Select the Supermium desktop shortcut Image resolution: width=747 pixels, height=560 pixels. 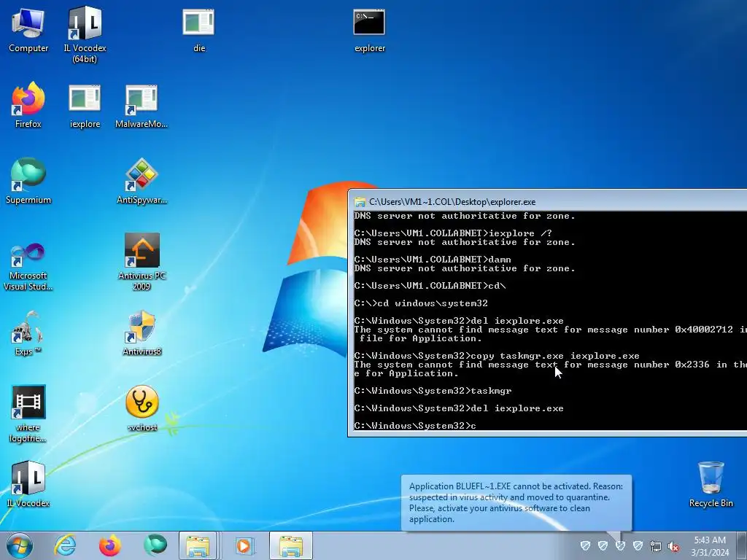(28, 181)
